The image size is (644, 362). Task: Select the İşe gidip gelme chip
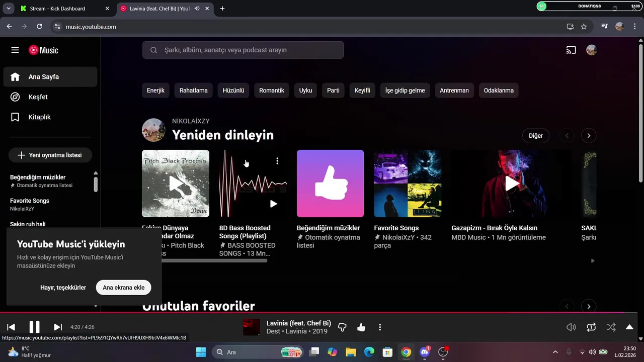(x=405, y=90)
